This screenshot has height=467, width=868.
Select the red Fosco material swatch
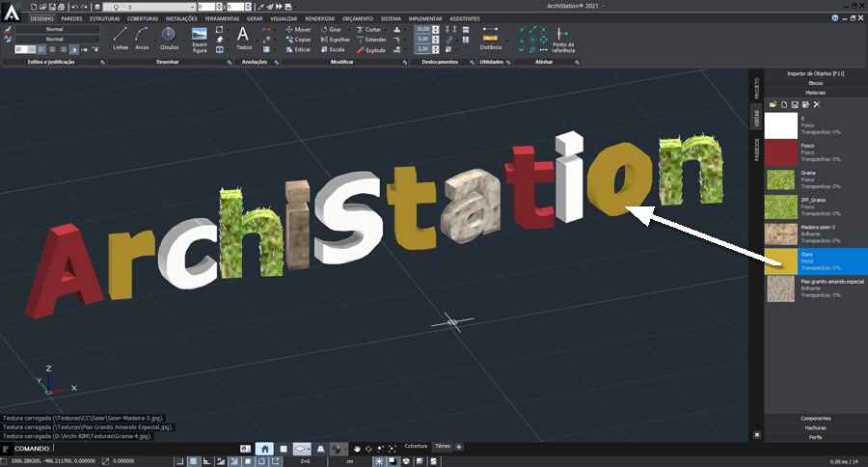(780, 152)
